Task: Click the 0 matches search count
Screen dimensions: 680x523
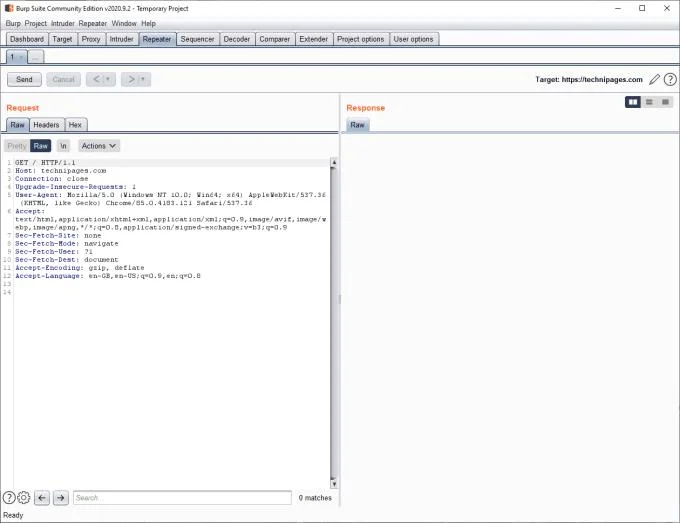Action: point(315,498)
